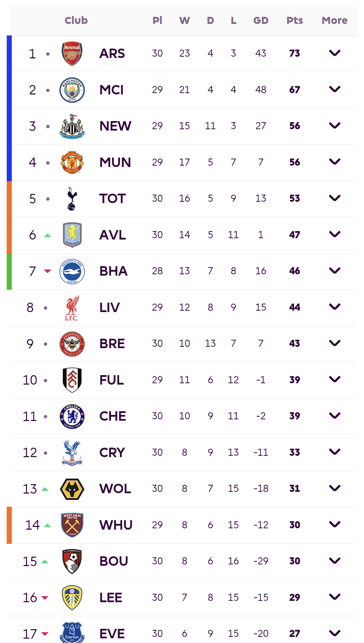Click the Club column header
Viewport: 364px width, 643px height.
pos(76,21)
